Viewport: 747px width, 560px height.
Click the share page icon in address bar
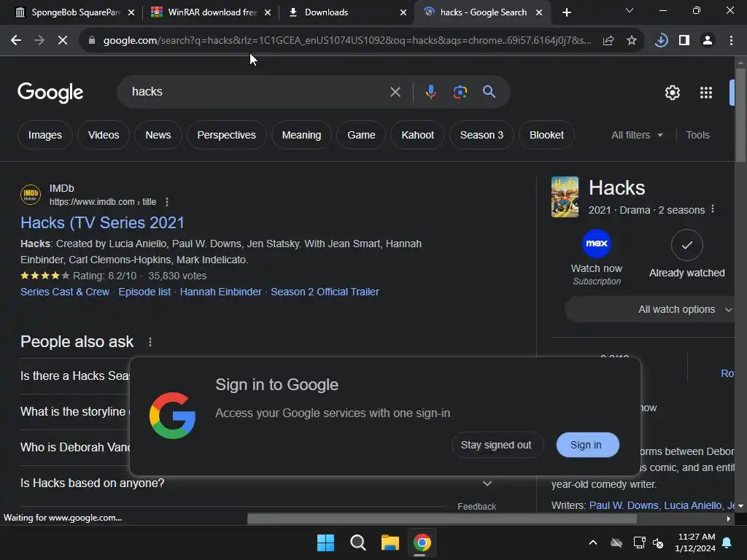point(608,41)
